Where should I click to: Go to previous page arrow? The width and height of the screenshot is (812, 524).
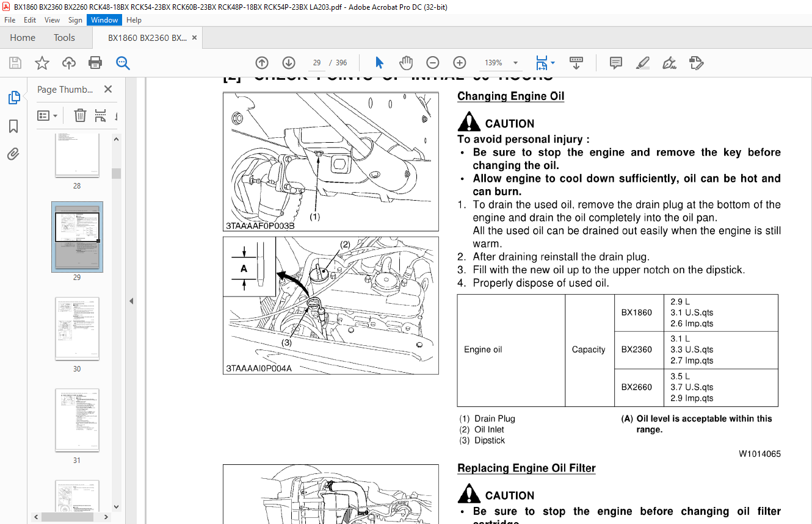click(x=262, y=63)
